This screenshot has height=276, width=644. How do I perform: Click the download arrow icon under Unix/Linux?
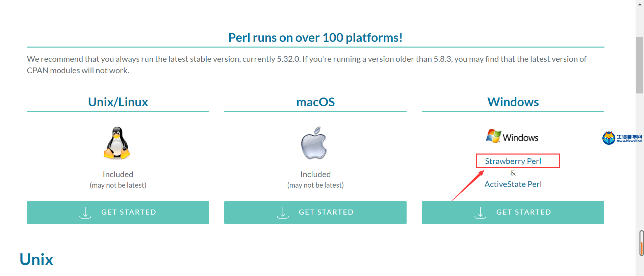click(85, 213)
